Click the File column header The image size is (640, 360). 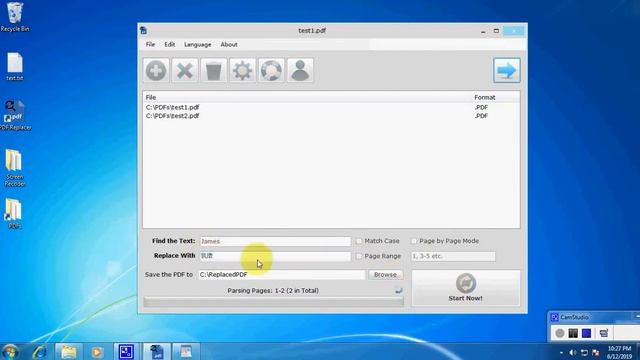pyautogui.click(x=307, y=97)
